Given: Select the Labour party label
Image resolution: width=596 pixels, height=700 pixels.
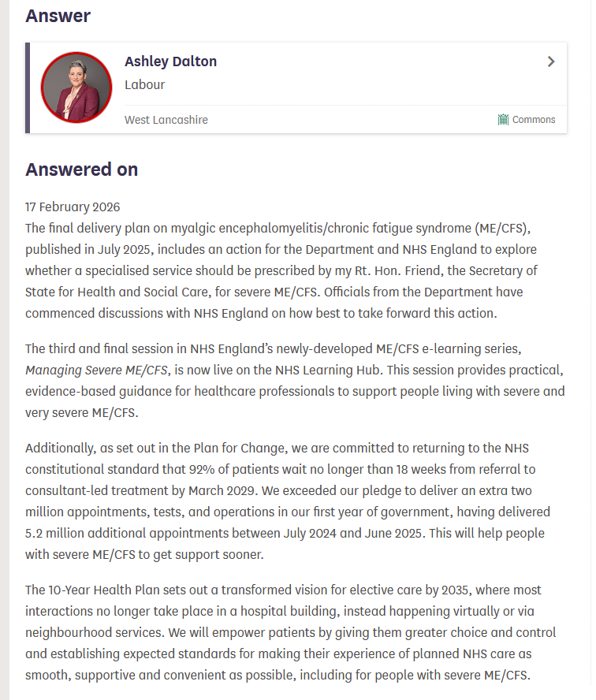Looking at the screenshot, I should pyautogui.click(x=145, y=84).
